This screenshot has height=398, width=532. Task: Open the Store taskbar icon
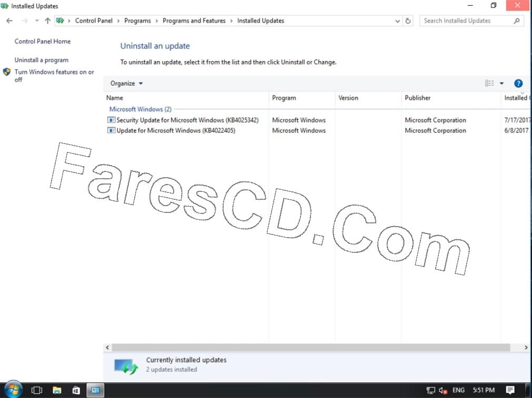76,390
